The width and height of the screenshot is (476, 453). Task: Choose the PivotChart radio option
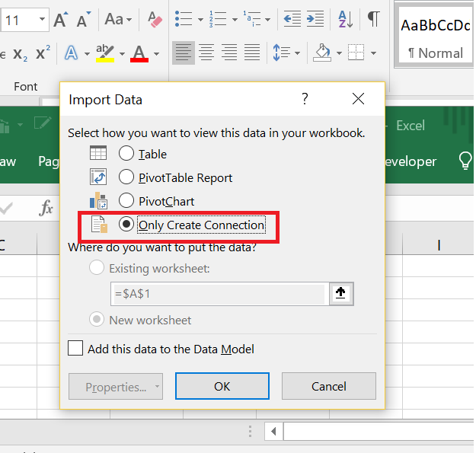(x=126, y=202)
